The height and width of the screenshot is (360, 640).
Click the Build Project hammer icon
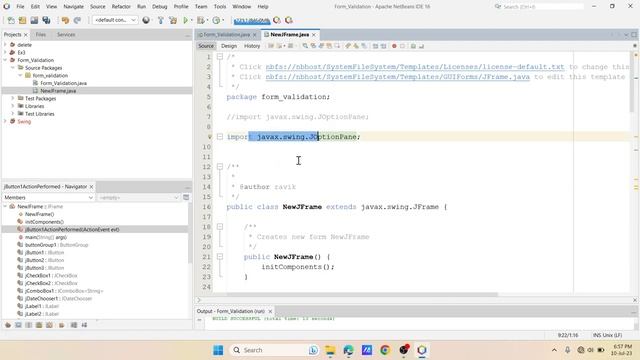coord(160,20)
